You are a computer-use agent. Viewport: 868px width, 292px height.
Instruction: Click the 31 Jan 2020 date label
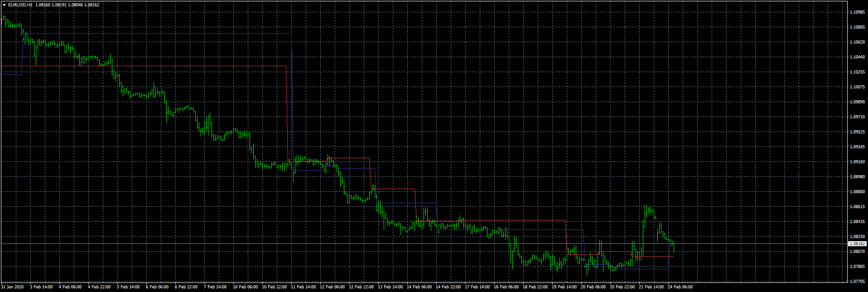click(x=13, y=287)
